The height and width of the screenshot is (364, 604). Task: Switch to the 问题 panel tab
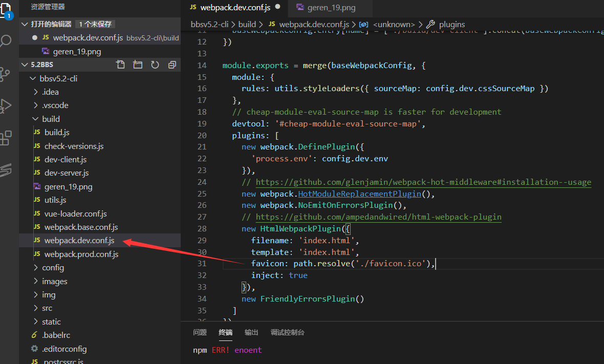pyautogui.click(x=200, y=332)
